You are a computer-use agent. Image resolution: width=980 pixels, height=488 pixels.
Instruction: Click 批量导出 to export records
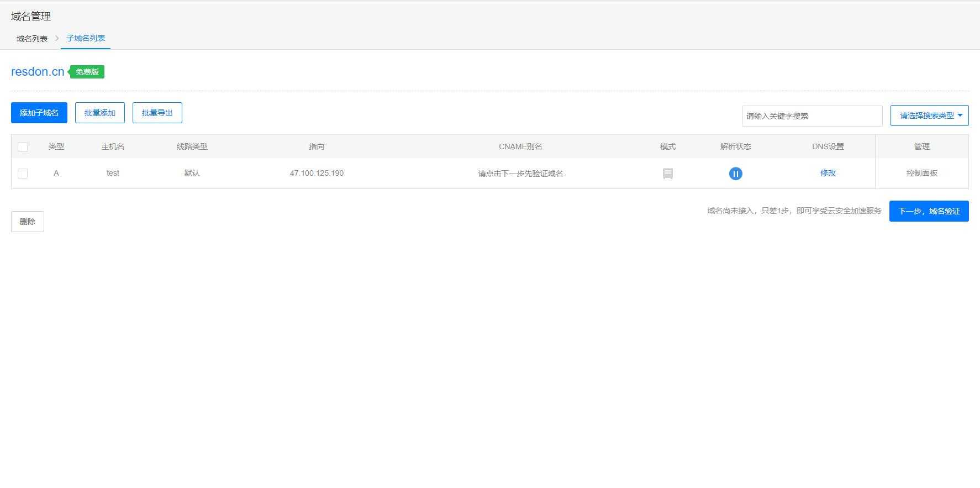tap(157, 113)
